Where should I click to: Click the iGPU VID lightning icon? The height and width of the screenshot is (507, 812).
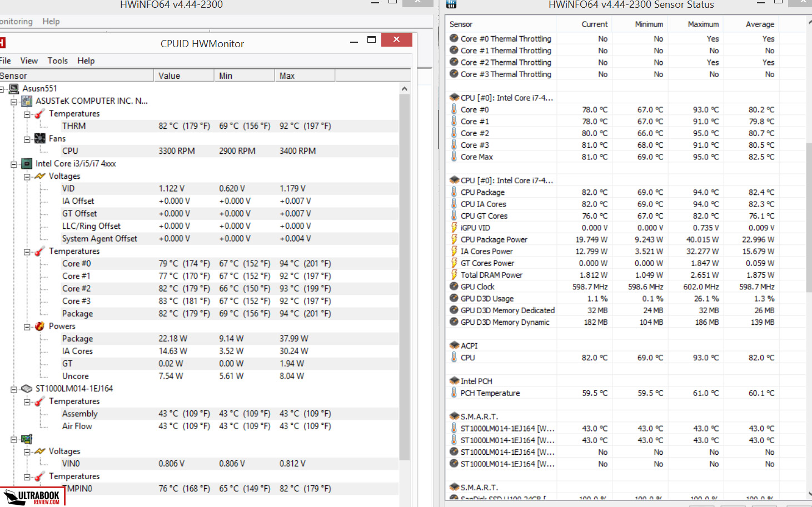pyautogui.click(x=454, y=228)
